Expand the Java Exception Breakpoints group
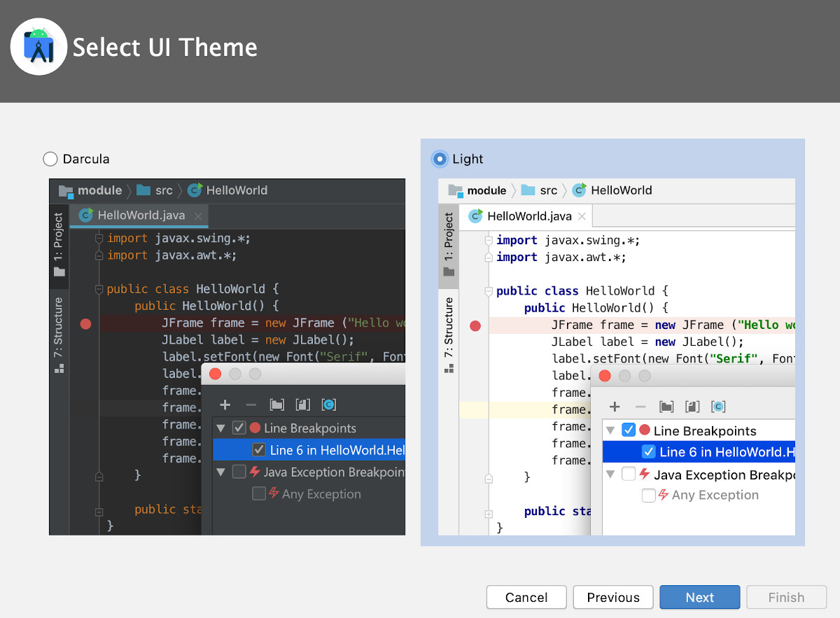The width and height of the screenshot is (840, 618). pos(610,475)
